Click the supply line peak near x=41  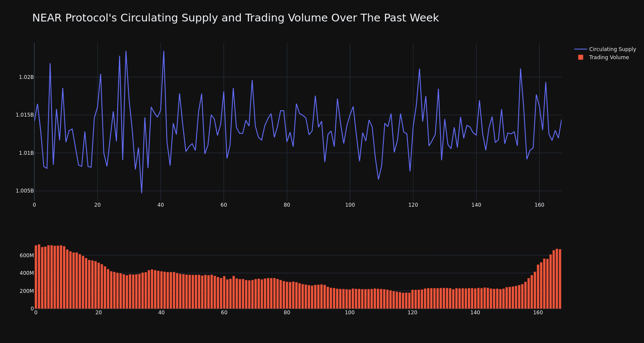164,51
